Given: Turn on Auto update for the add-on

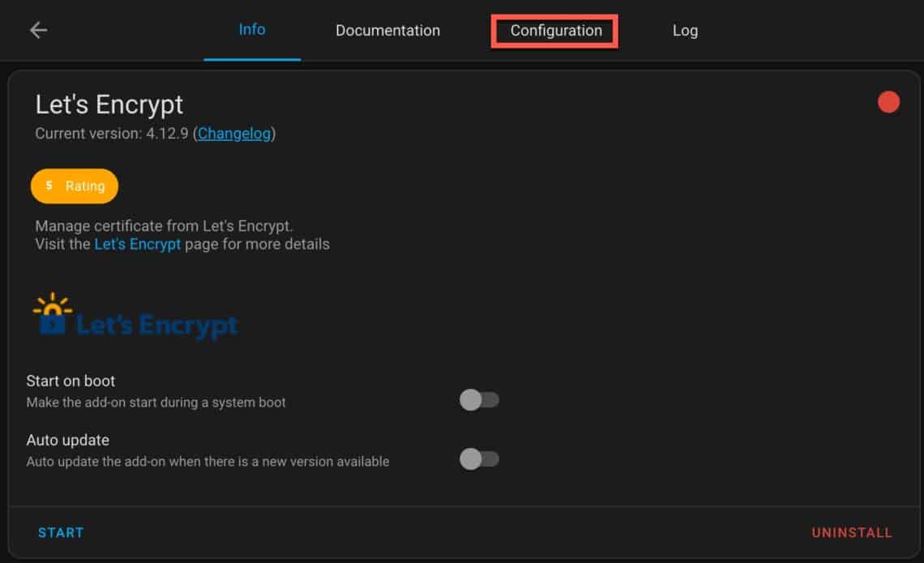Looking at the screenshot, I should (479, 459).
